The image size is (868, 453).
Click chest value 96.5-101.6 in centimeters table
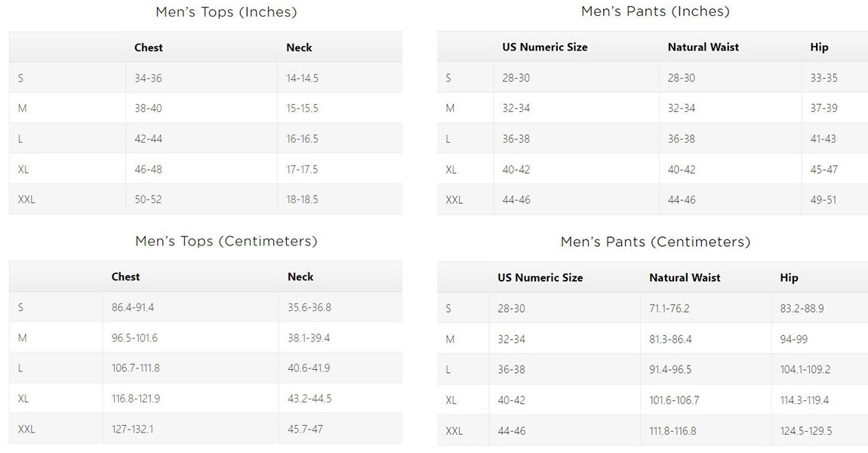[x=134, y=337]
